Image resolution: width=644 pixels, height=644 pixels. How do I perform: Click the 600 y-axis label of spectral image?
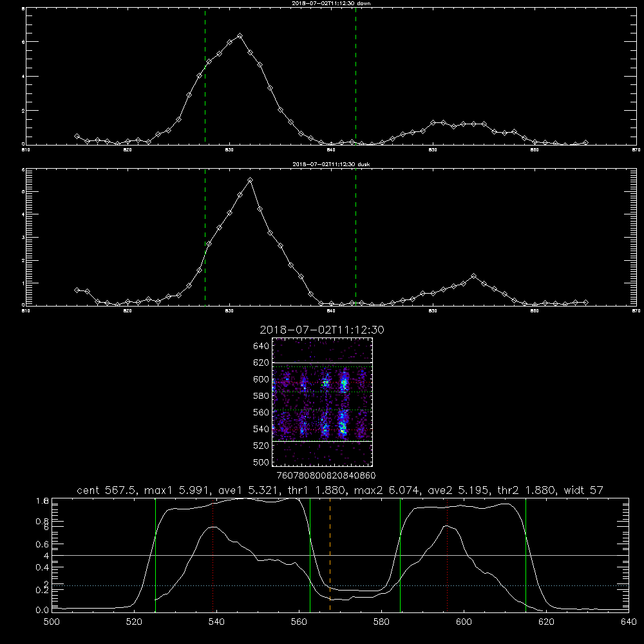pyautogui.click(x=261, y=379)
